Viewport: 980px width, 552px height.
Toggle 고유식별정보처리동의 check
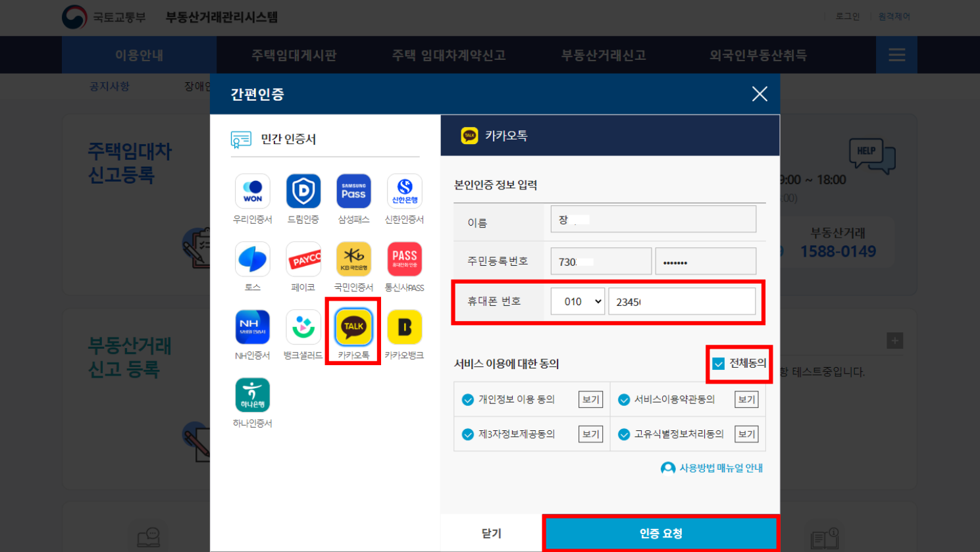click(x=624, y=434)
